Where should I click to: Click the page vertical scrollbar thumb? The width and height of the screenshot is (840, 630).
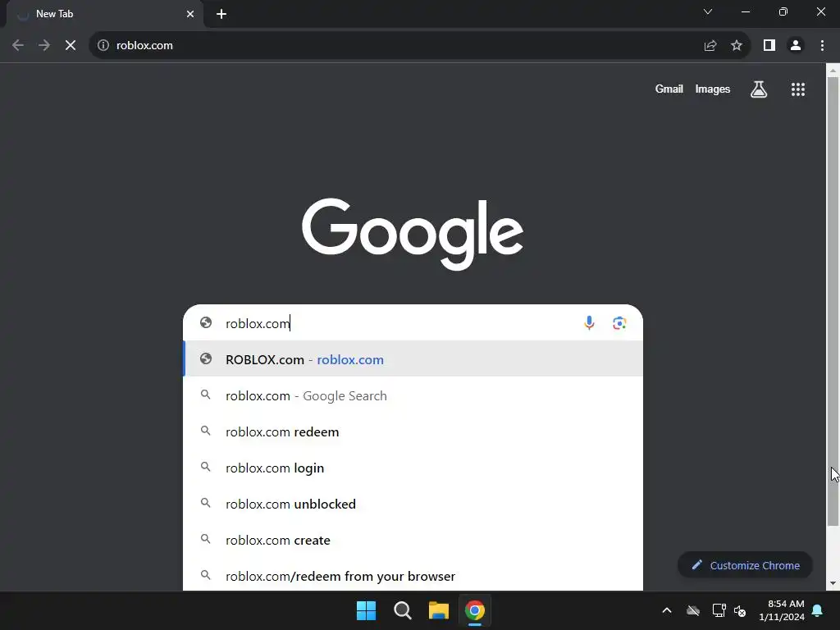833,301
